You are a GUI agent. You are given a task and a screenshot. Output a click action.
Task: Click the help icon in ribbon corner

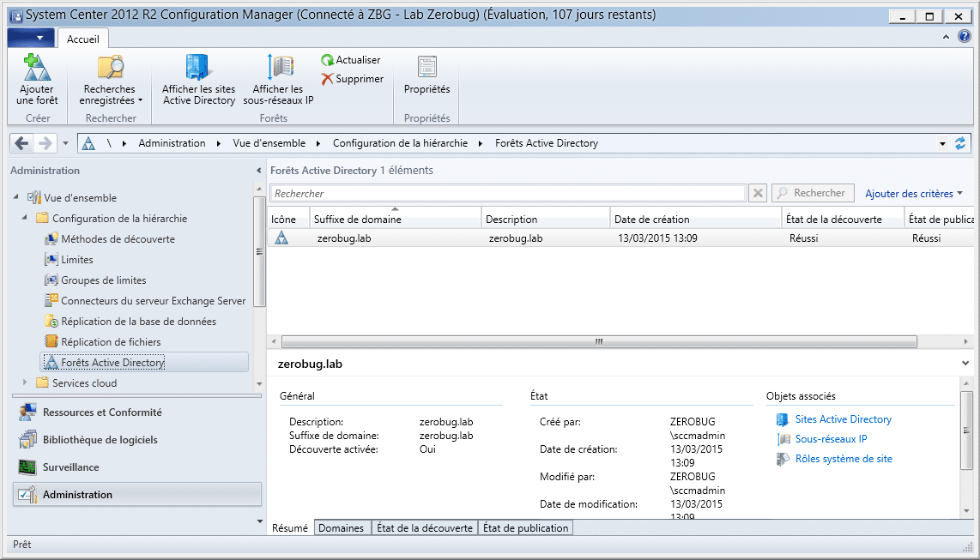click(965, 36)
